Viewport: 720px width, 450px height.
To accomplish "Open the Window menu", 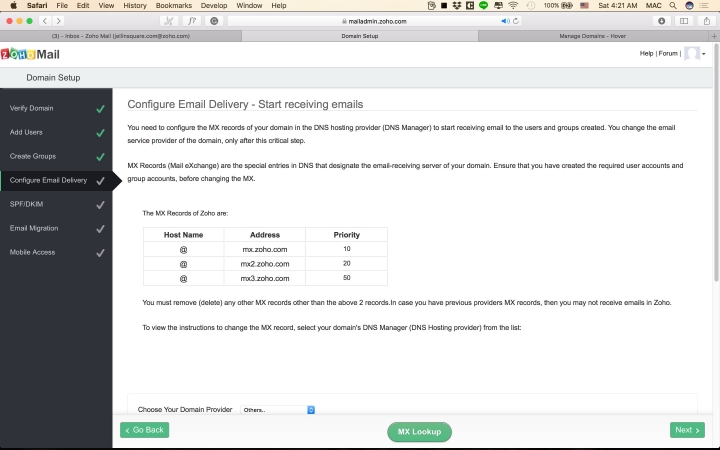I will click(x=249, y=6).
